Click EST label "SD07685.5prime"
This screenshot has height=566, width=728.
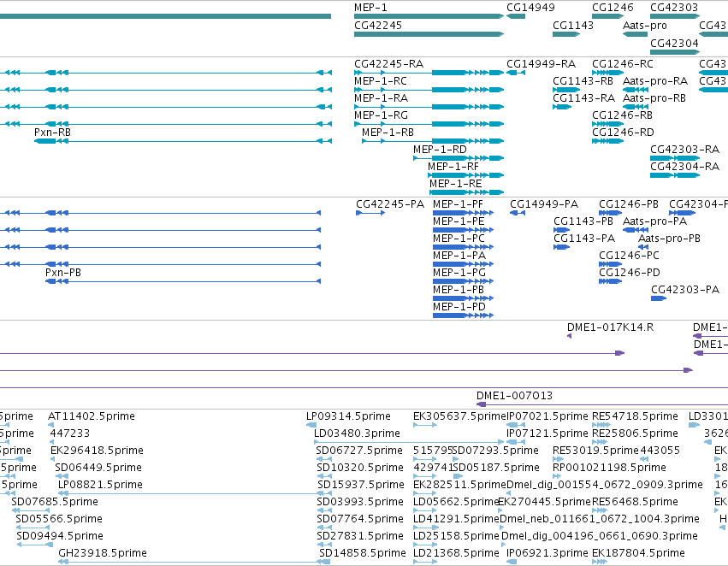(55, 503)
